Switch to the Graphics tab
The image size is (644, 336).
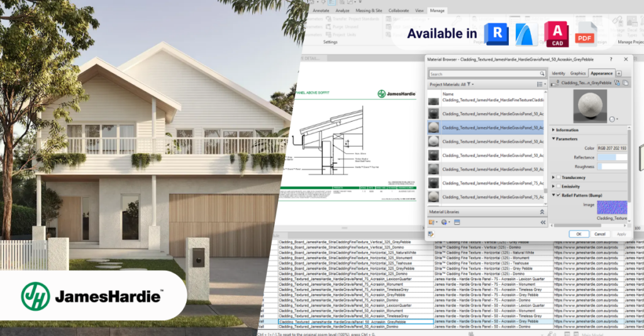point(577,73)
